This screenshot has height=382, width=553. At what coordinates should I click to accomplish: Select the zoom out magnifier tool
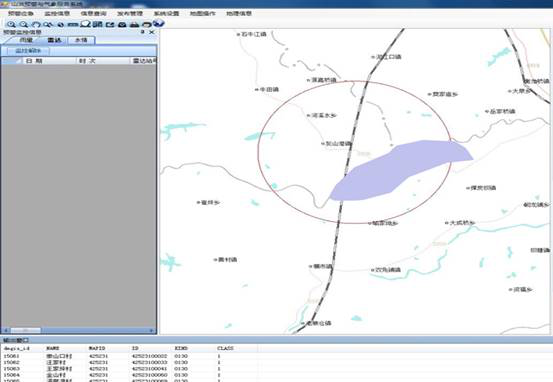point(24,24)
